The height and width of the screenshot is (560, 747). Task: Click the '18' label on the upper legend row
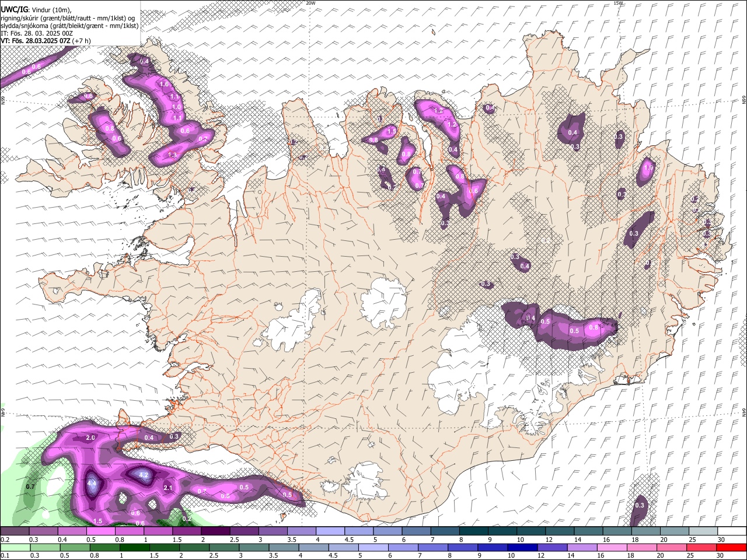point(634,540)
